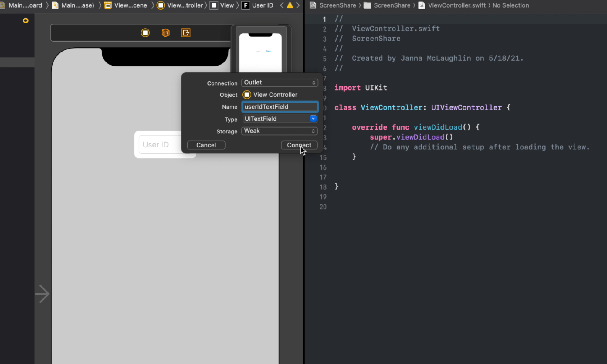Click the Object View Controller icon in popup
The image size is (607, 364).
click(247, 95)
